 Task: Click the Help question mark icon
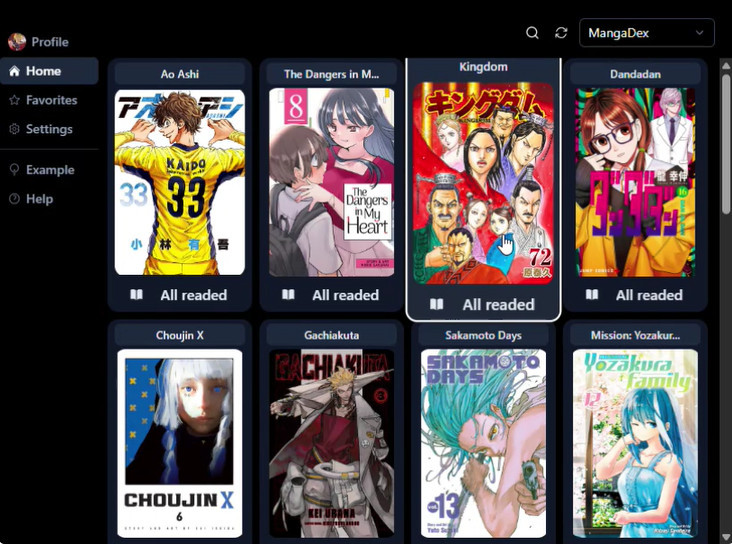click(14, 198)
